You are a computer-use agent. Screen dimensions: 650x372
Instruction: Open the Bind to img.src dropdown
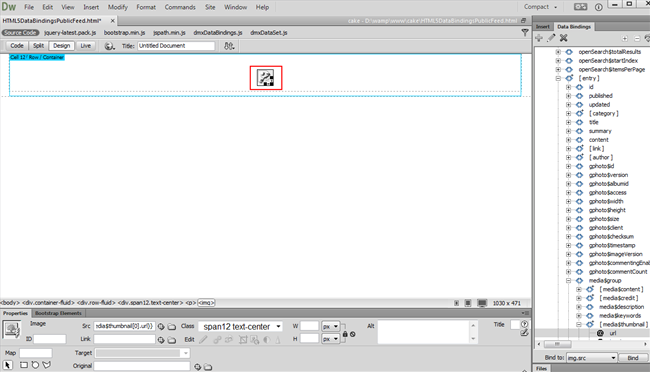pos(591,358)
